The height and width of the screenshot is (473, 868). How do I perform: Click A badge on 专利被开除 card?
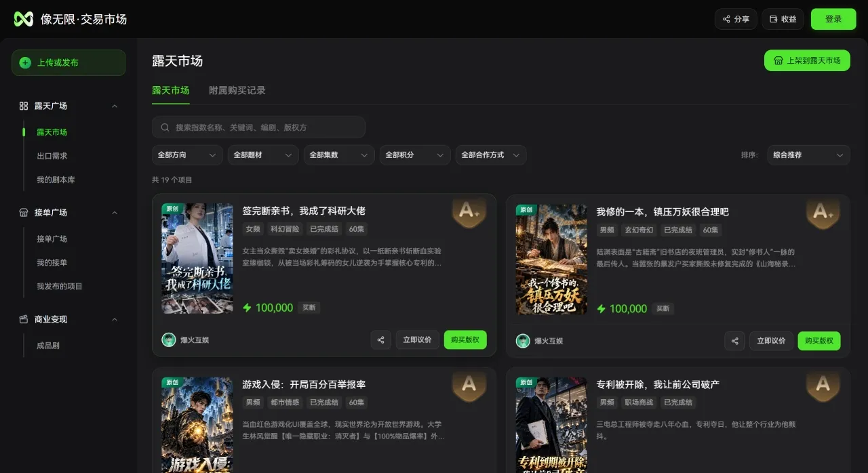point(823,386)
